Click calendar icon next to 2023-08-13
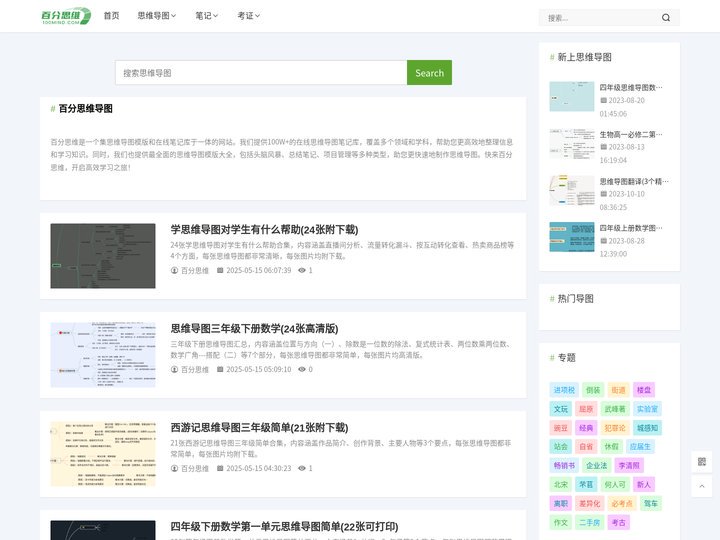The height and width of the screenshot is (540, 720). click(x=603, y=147)
